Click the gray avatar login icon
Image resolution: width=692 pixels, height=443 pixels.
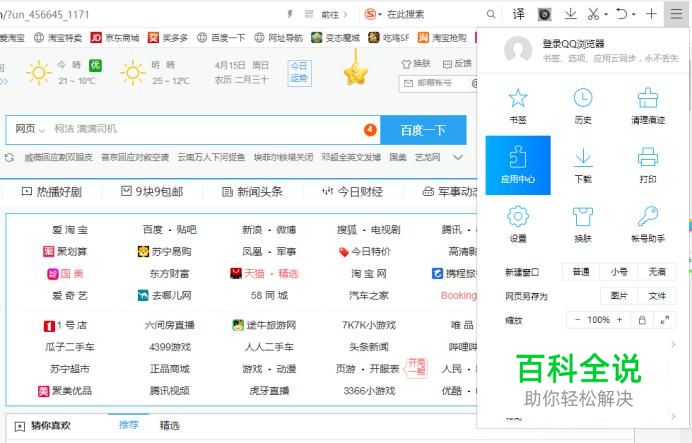tap(518, 50)
